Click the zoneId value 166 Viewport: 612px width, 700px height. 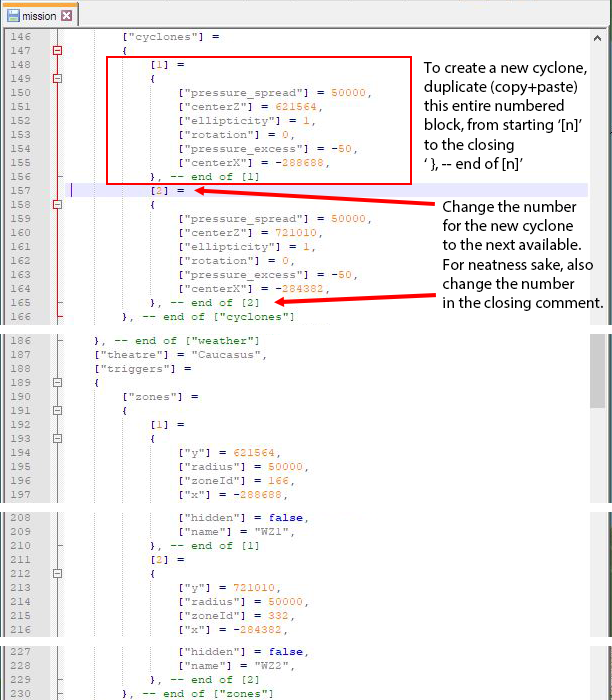[x=278, y=481]
